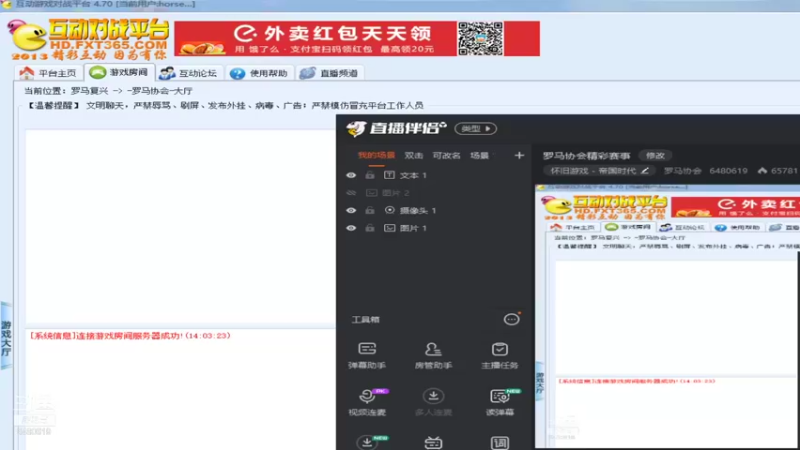Select the 图片 1 layer row
Image resolution: width=800 pixels, height=450 pixels.
pyautogui.click(x=434, y=228)
